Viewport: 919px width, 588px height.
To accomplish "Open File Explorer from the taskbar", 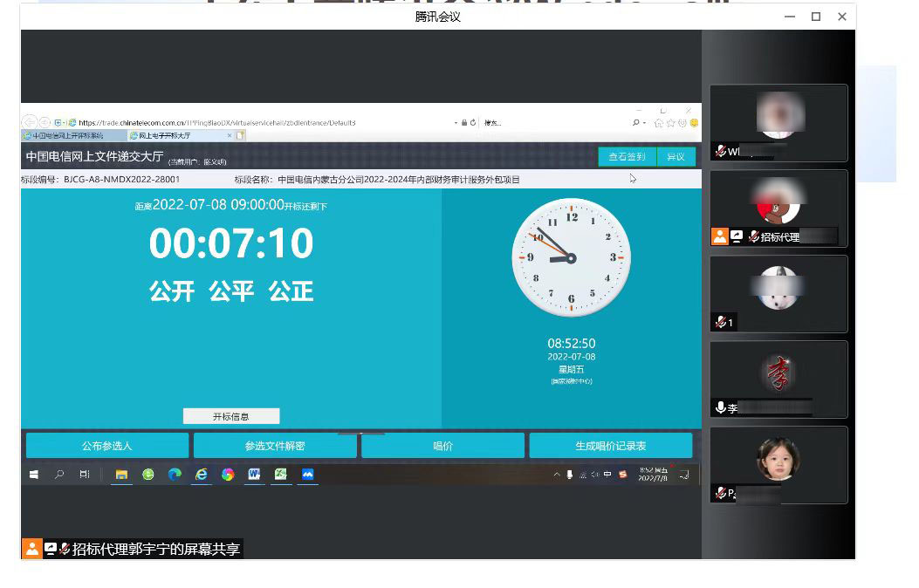I will (121, 475).
